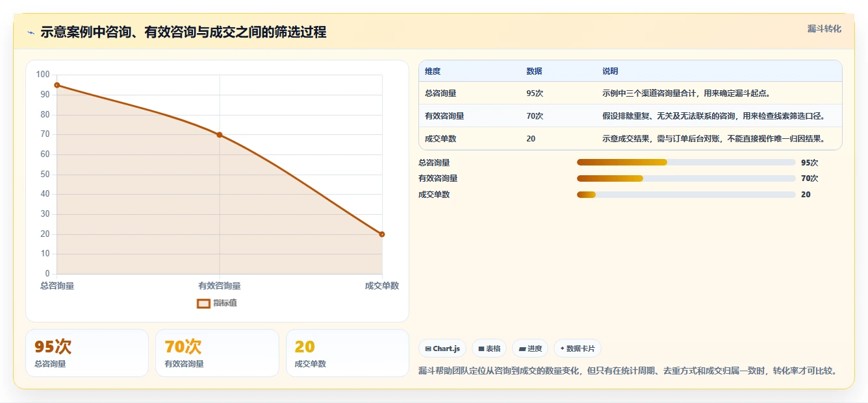Click the 95次 value beside the progress bar
This screenshot has height=403, width=868.
(810, 163)
